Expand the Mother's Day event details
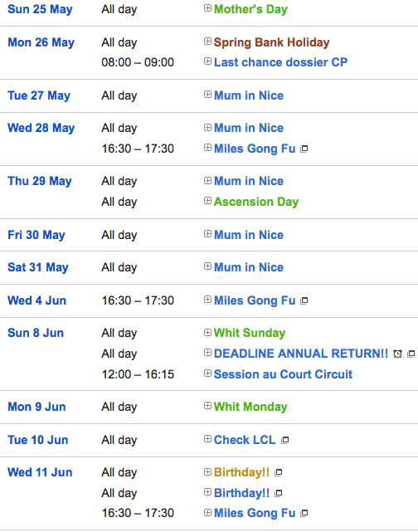The image size is (418, 532). 207,8
